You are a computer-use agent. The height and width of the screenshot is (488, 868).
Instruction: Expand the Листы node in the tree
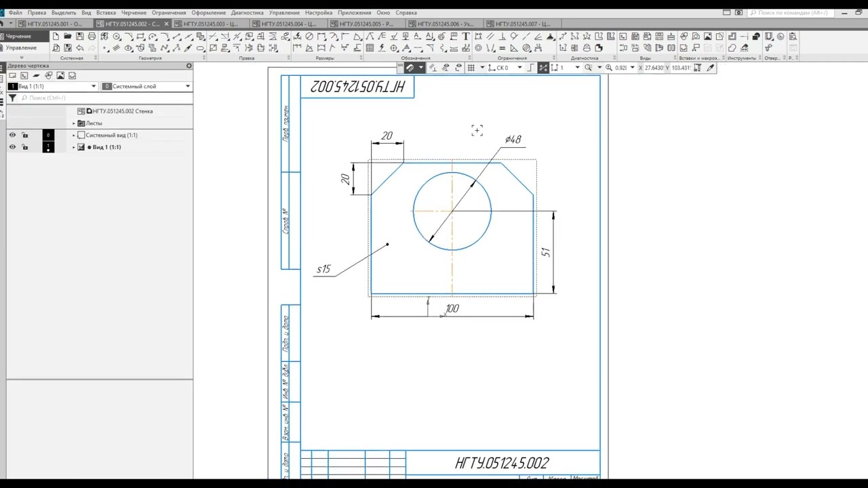74,123
